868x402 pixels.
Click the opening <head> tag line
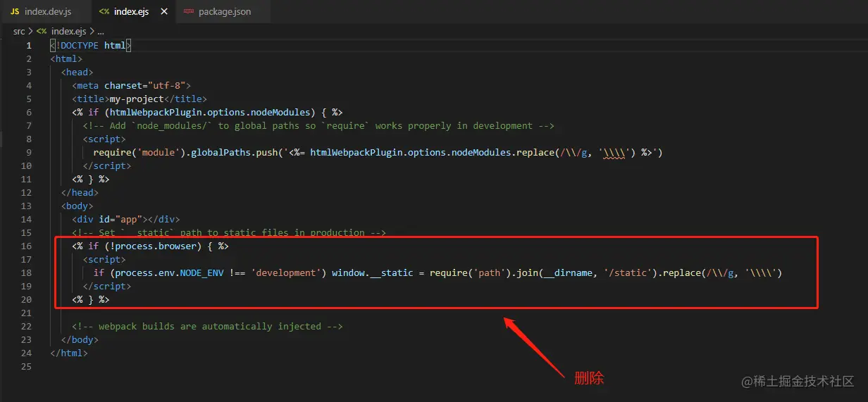[77, 73]
